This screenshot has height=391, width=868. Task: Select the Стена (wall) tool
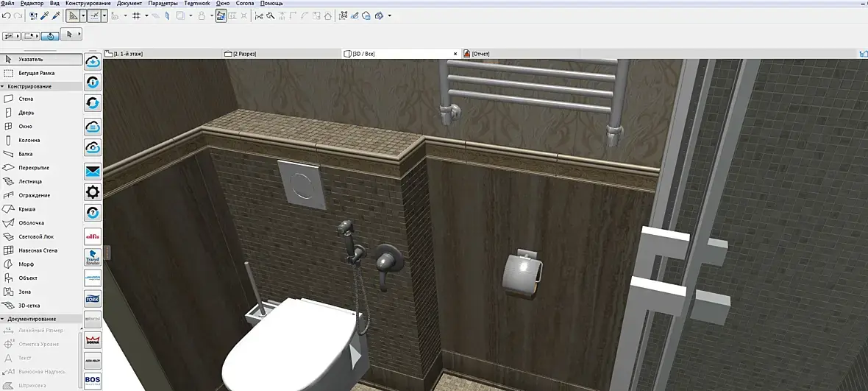[41, 99]
